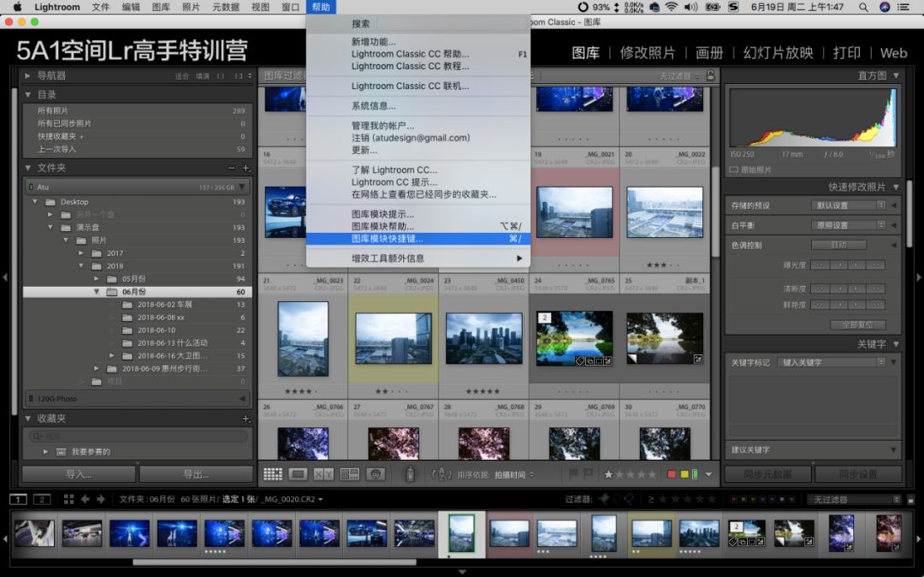This screenshot has height=577, width=924.
Task: Collapse the 导航器 panel
Action: click(27, 75)
